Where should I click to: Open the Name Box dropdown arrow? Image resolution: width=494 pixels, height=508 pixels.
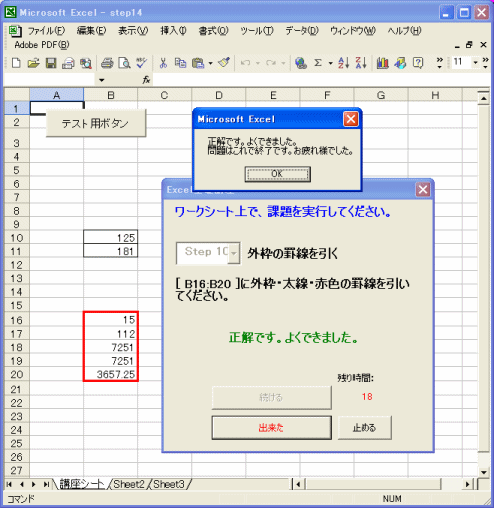[102, 80]
